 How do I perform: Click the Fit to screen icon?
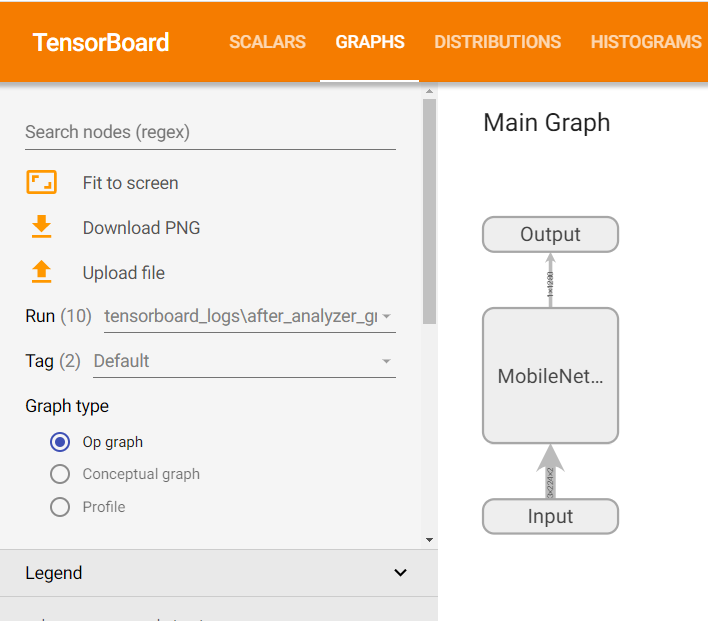[x=42, y=182]
